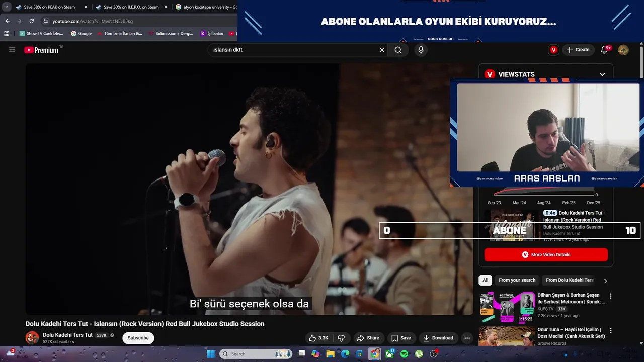The height and width of the screenshot is (362, 644).
Task: Open İş İlanları bookmark
Action: pyautogui.click(x=212, y=34)
